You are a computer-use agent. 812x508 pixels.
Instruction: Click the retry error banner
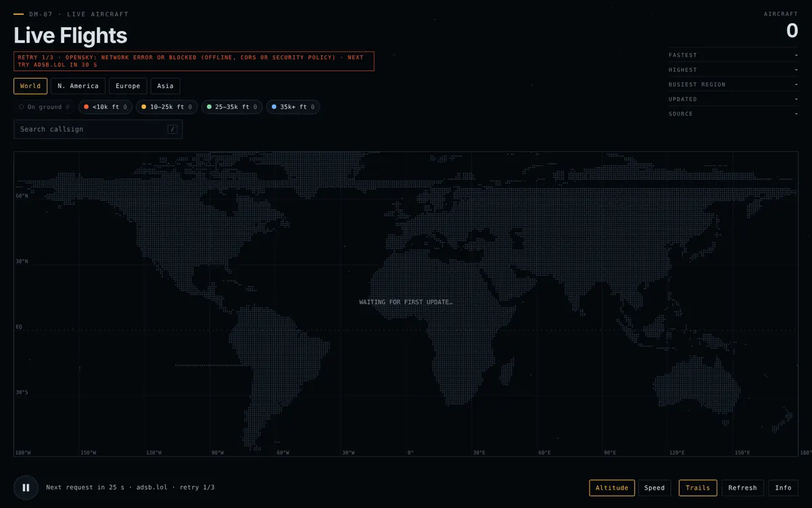click(194, 62)
